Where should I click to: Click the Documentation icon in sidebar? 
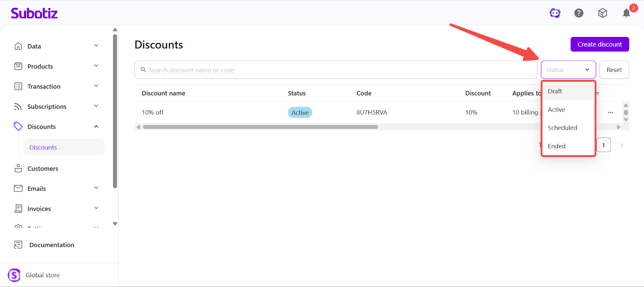coord(18,245)
